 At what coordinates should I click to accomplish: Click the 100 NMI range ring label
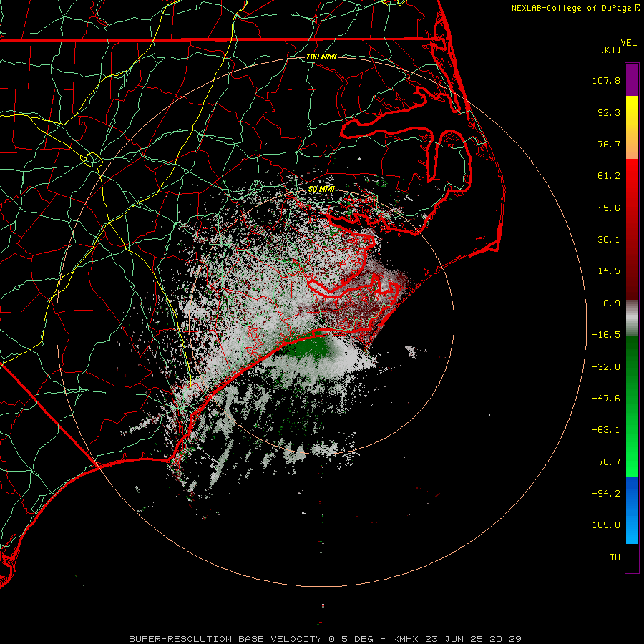[321, 57]
